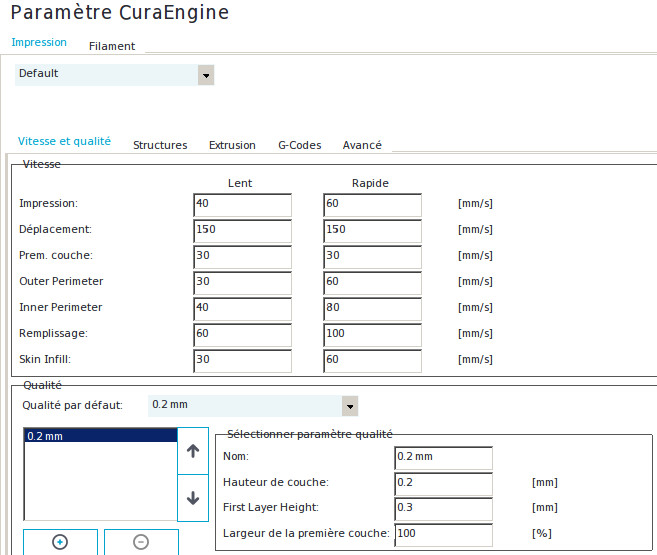
Task: Click the Rapide column header
Action: click(x=370, y=183)
